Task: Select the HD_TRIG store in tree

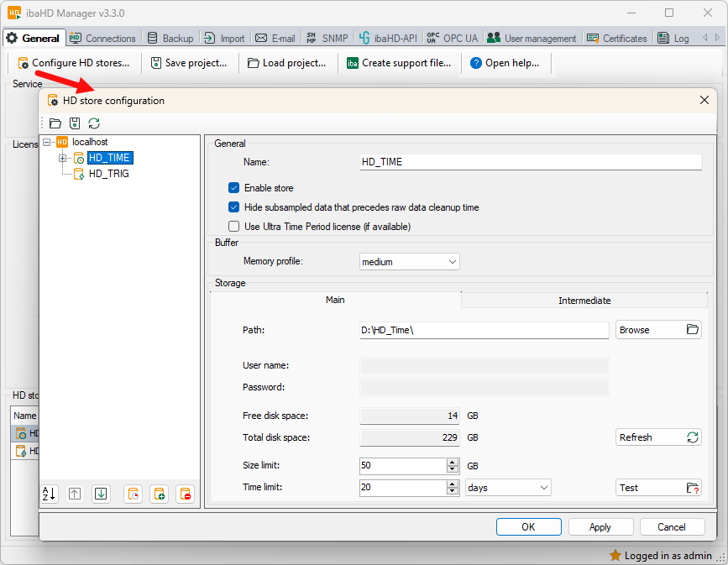Action: 108,174
